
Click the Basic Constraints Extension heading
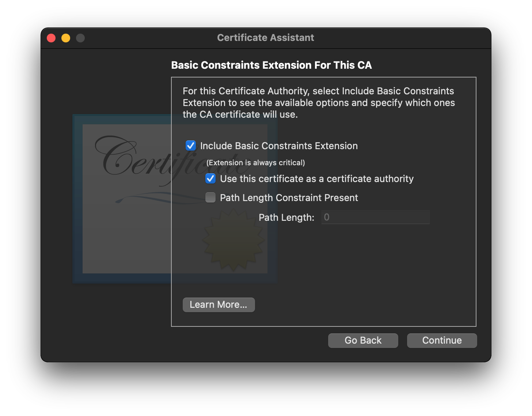pos(271,65)
